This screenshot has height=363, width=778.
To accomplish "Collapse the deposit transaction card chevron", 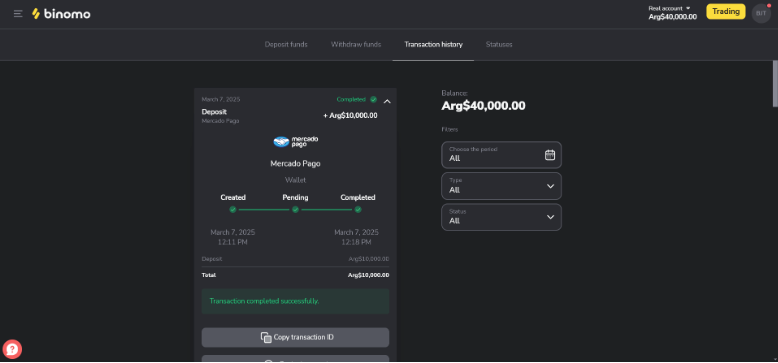I will [388, 101].
